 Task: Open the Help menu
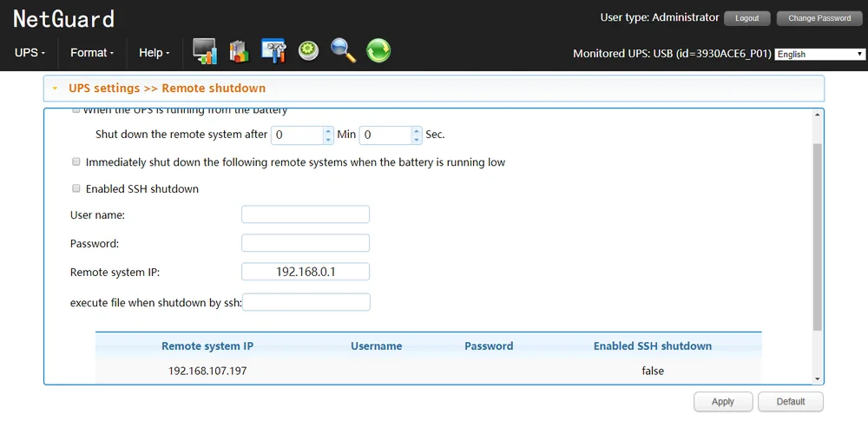pos(154,53)
